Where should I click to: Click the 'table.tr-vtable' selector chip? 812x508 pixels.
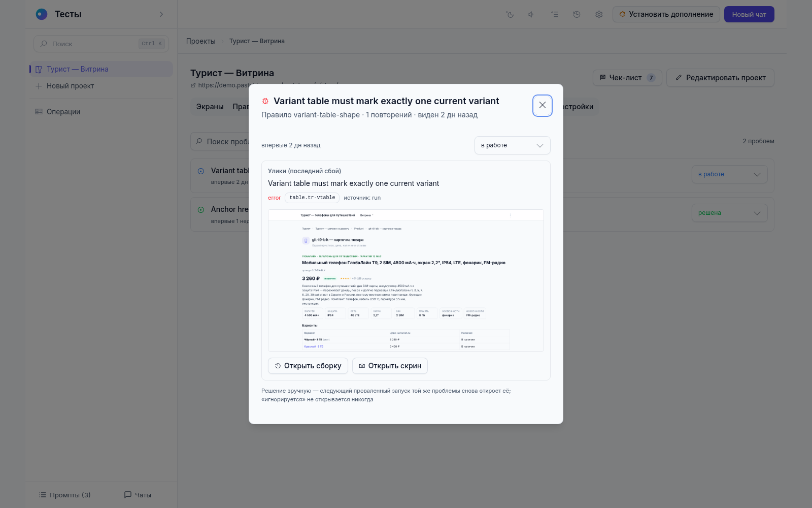tap(312, 198)
